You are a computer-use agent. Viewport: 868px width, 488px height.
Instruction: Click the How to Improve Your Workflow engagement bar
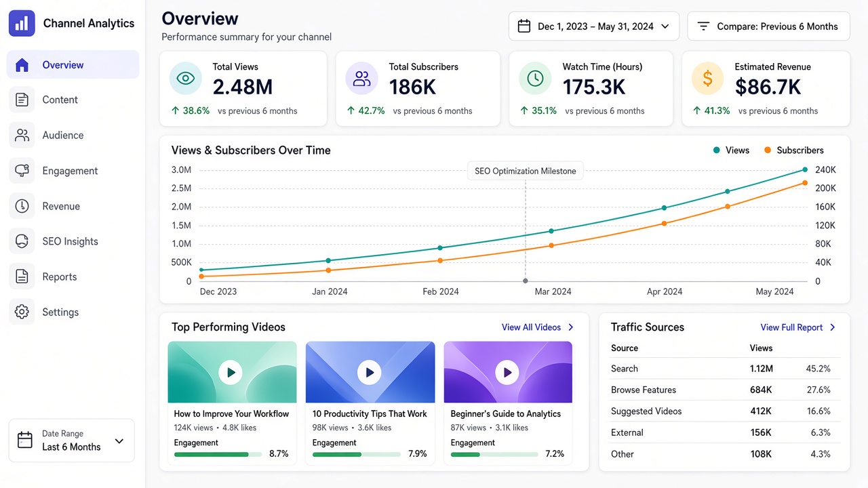[x=218, y=454]
